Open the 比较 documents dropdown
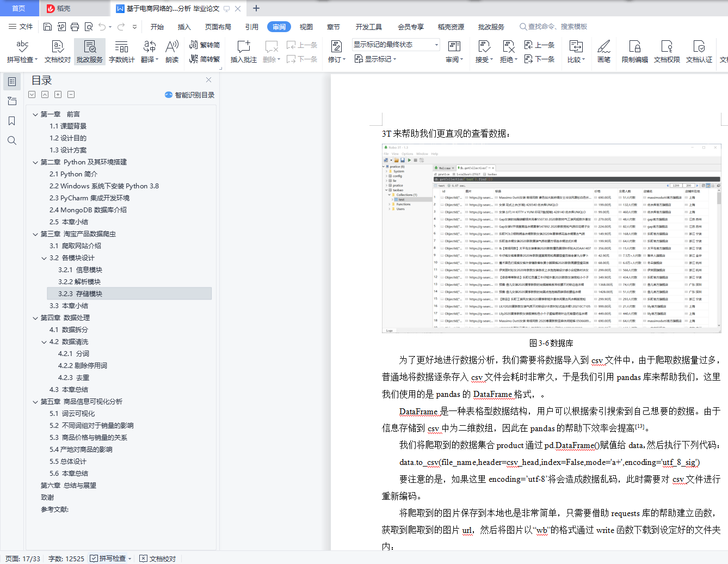Viewport: 728px width, 564px height. point(576,52)
